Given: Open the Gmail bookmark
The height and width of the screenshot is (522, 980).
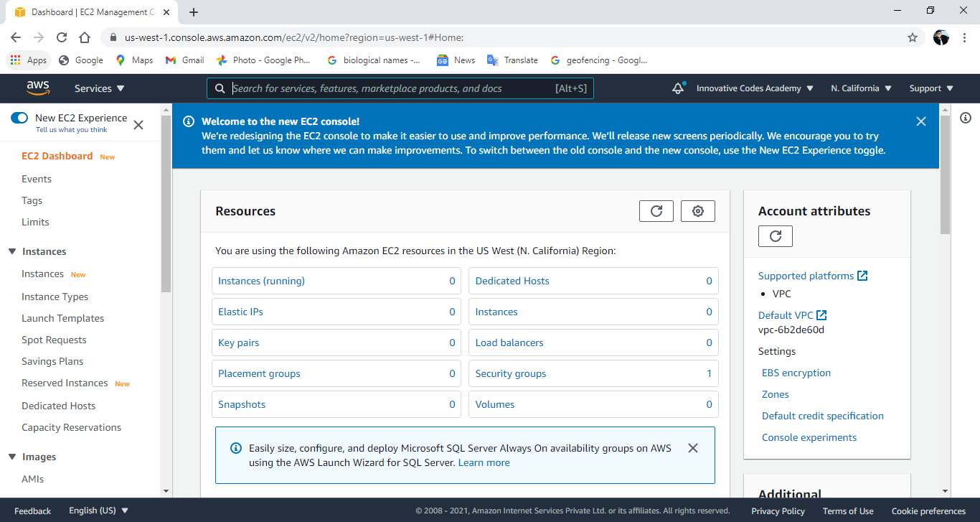Looking at the screenshot, I should pos(184,60).
